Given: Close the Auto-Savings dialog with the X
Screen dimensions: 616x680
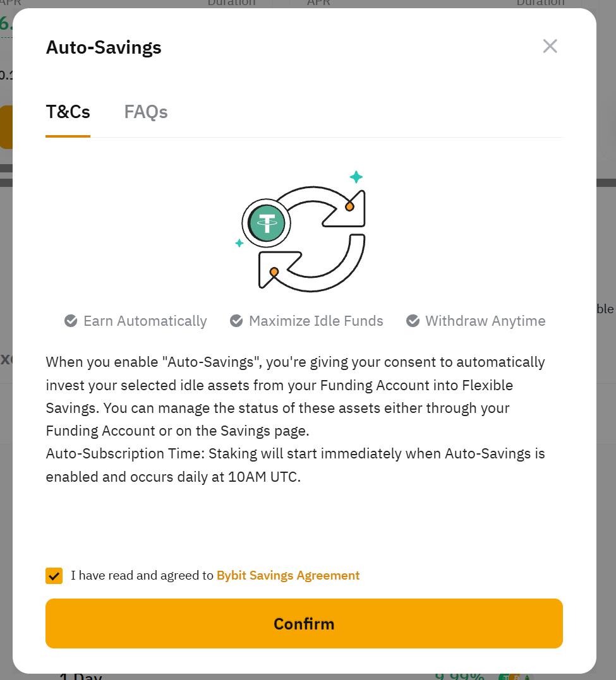Looking at the screenshot, I should pos(550,46).
